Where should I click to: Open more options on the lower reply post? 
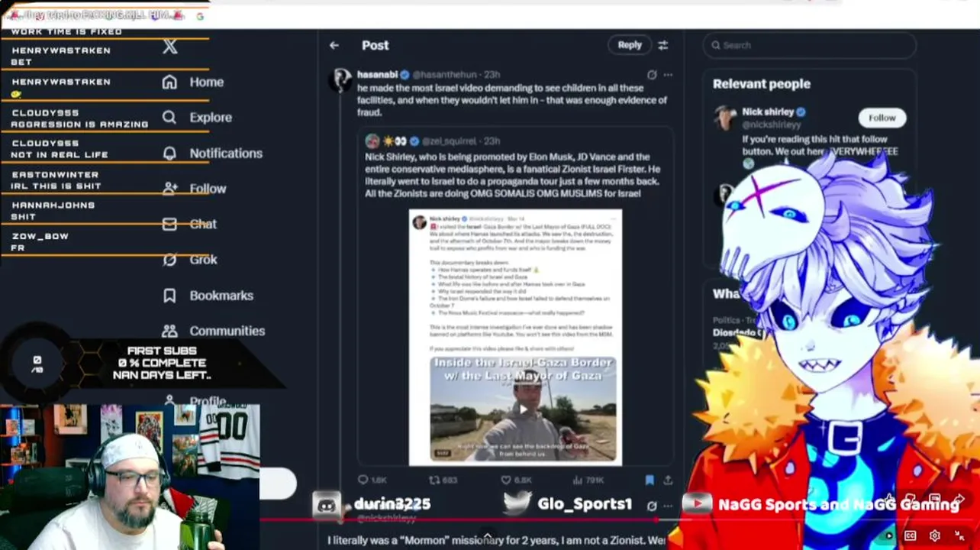pyautogui.click(x=668, y=506)
